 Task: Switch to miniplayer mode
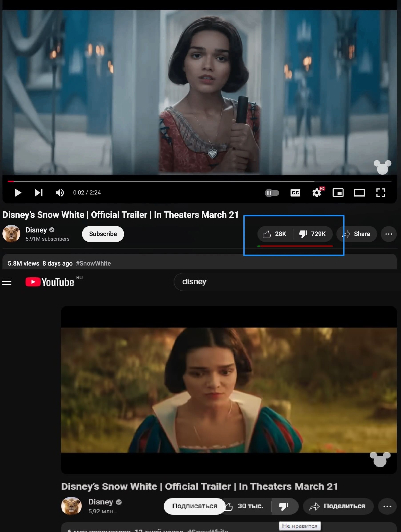(x=338, y=193)
